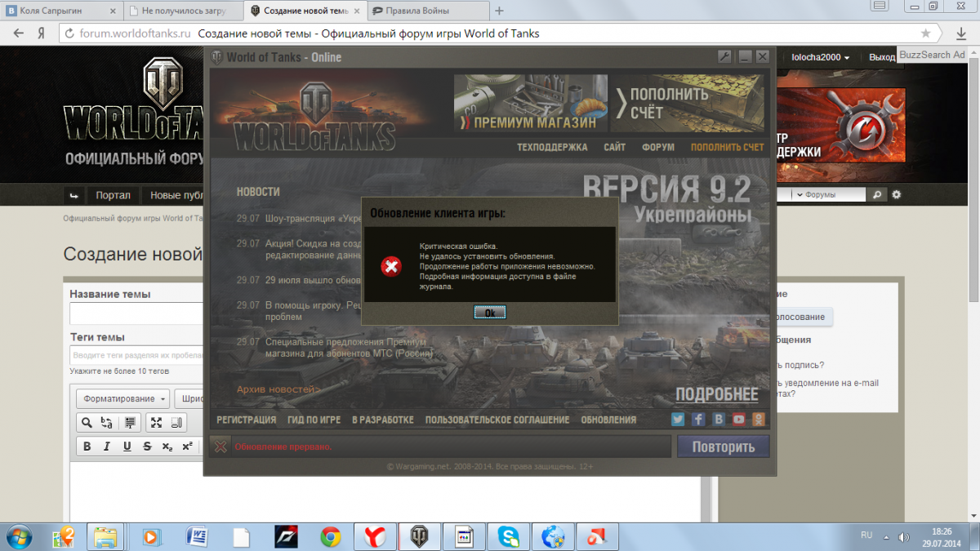Image resolution: width=980 pixels, height=551 pixels.
Task: Click the Select All icon in the editor toolbar
Action: [x=128, y=422]
